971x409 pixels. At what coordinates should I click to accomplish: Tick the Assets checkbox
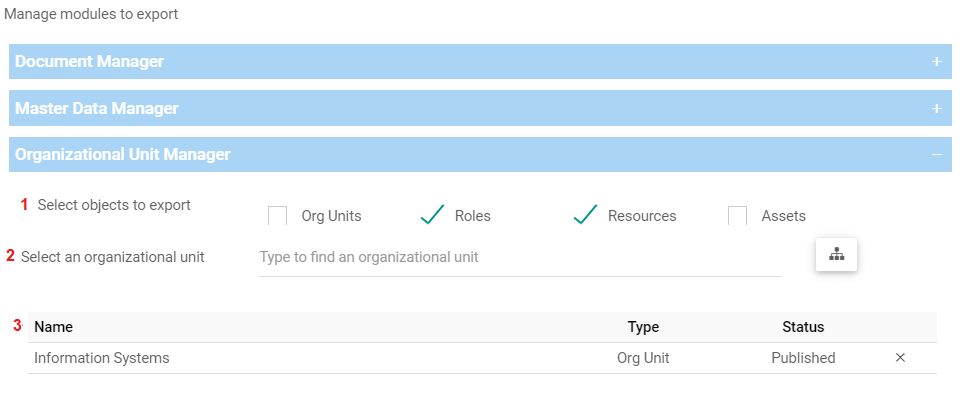pyautogui.click(x=738, y=215)
